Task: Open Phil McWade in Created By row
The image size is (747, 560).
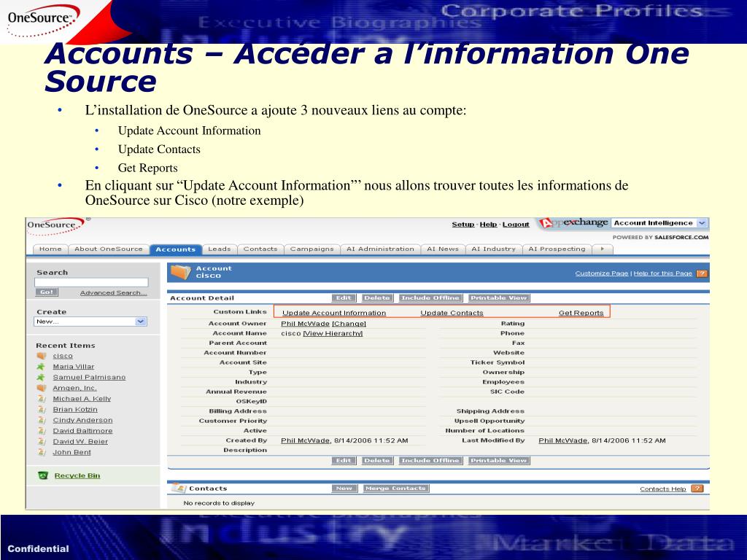Action: pos(305,440)
